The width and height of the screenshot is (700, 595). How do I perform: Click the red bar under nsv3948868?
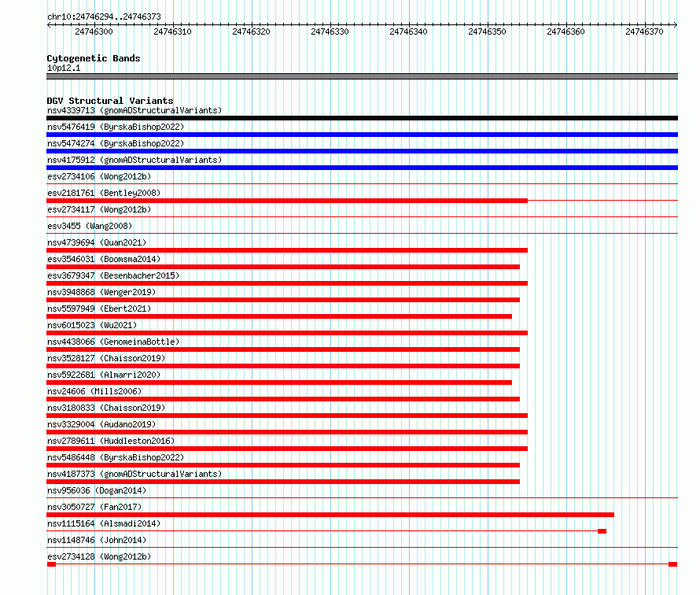click(283, 300)
